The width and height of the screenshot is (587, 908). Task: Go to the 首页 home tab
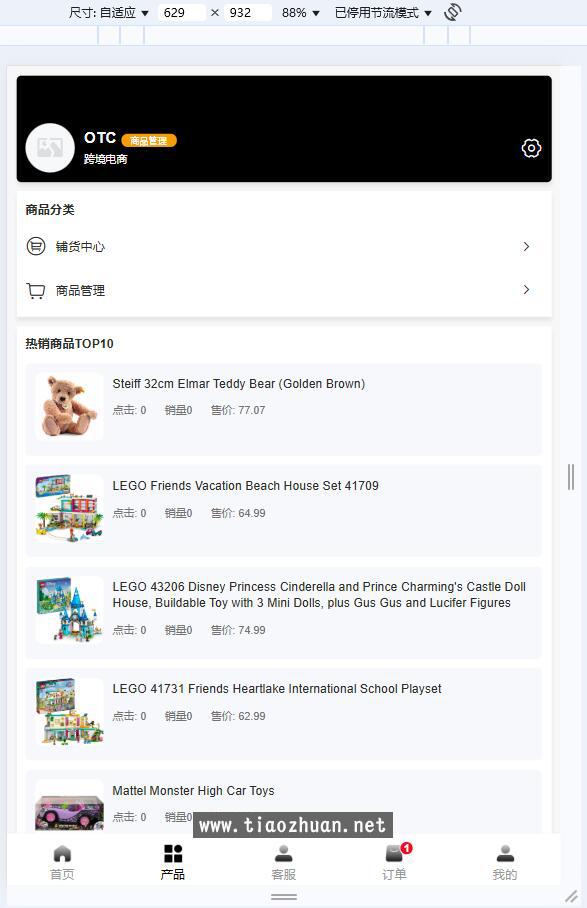click(x=62, y=863)
